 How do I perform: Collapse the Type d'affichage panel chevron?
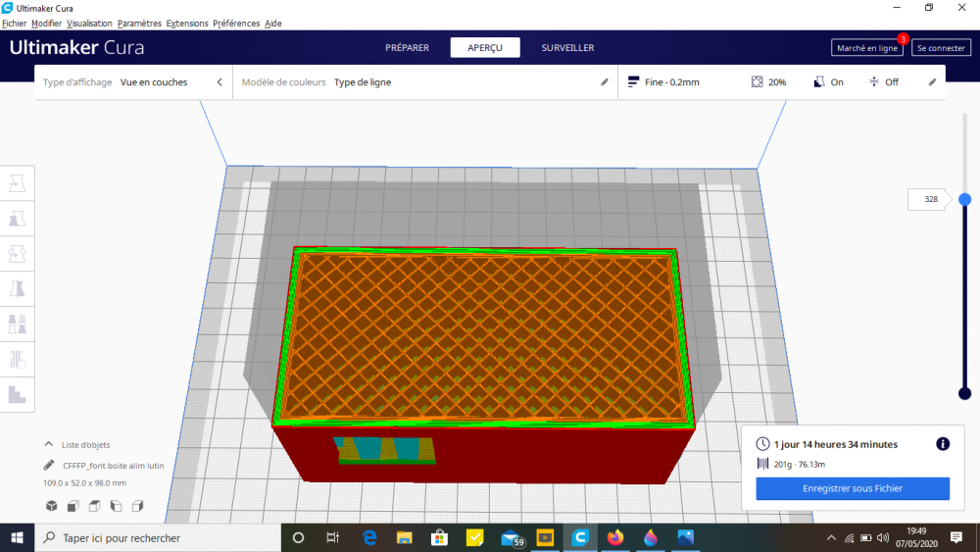220,82
